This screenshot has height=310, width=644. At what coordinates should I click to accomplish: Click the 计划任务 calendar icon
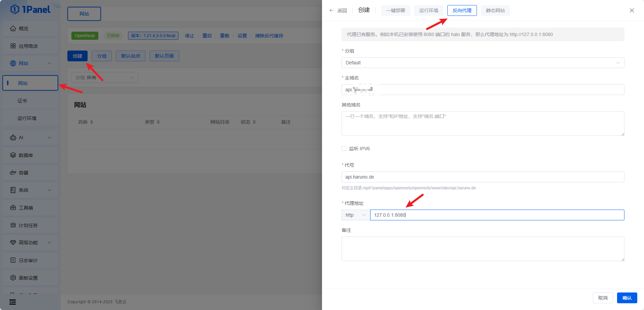click(x=13, y=225)
